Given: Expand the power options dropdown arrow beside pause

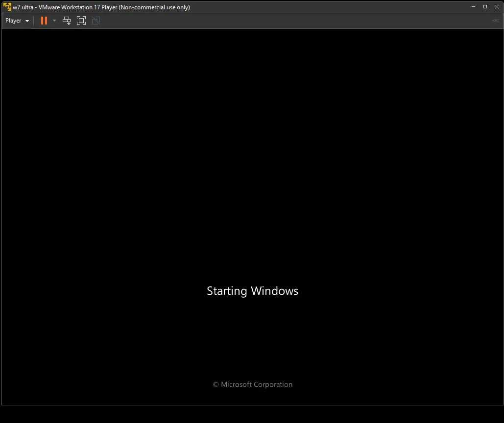Looking at the screenshot, I should pyautogui.click(x=54, y=21).
